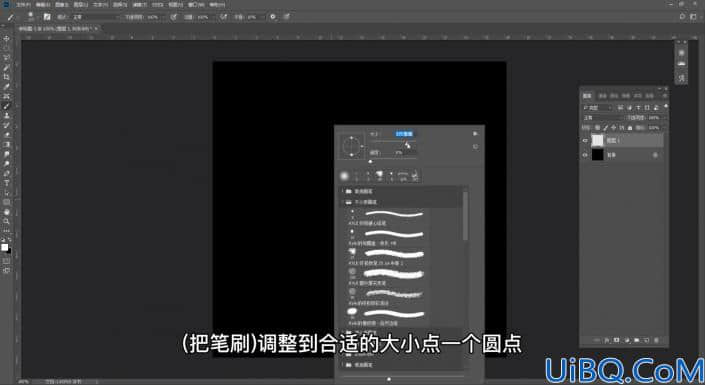Choose the soft round recent brush thumbnail
Screen dimensions: 705x385
click(345, 176)
